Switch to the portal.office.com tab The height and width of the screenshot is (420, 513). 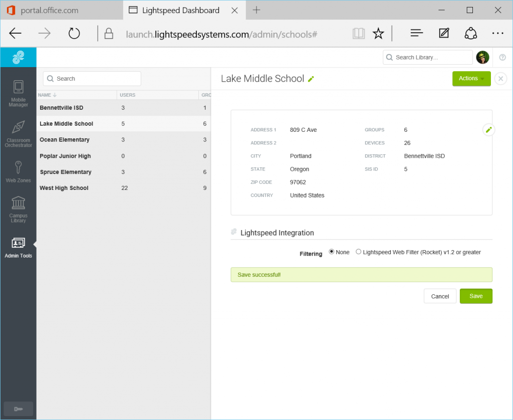click(x=62, y=10)
